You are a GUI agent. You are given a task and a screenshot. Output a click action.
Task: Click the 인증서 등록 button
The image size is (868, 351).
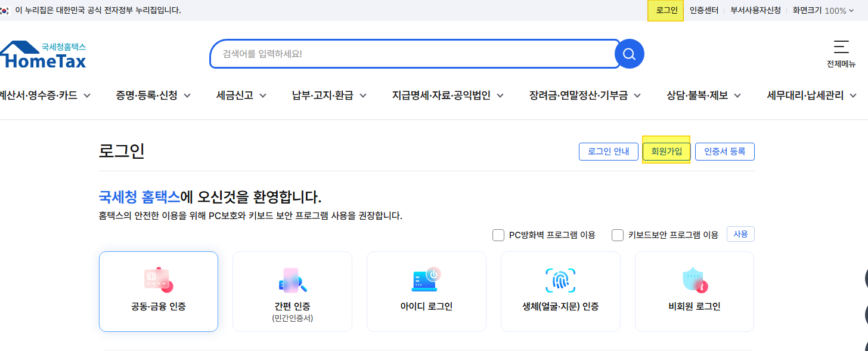(x=725, y=152)
